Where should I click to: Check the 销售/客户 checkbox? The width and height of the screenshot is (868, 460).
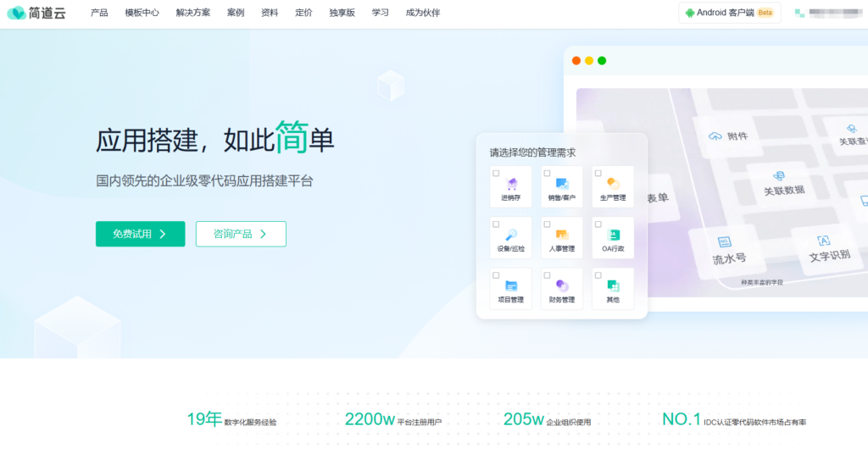[x=547, y=174]
